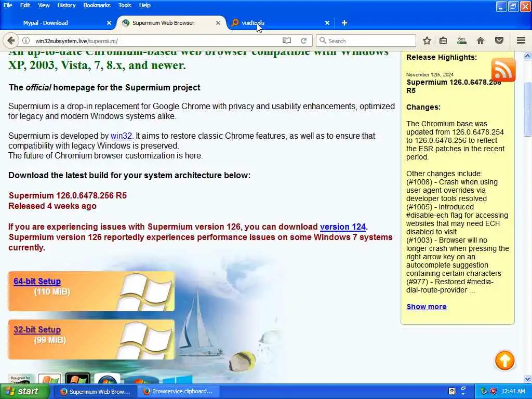Toggle Reader View icon in address bar
The height and width of the screenshot is (399, 532).
point(287,41)
